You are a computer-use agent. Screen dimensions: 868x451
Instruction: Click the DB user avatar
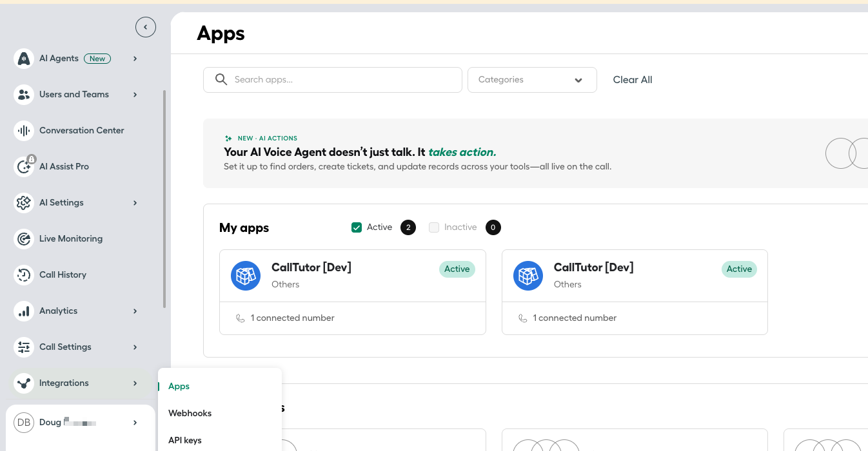pyautogui.click(x=24, y=423)
